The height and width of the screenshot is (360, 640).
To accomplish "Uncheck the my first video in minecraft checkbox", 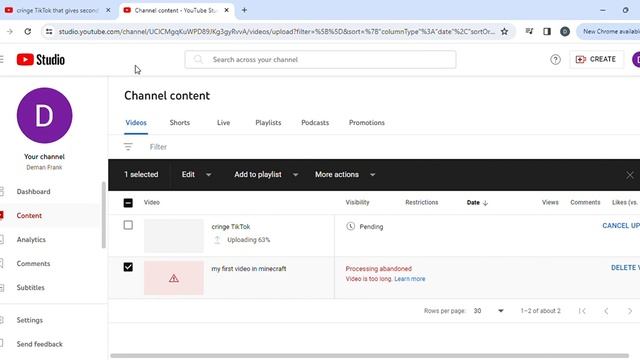I will pyautogui.click(x=128, y=267).
